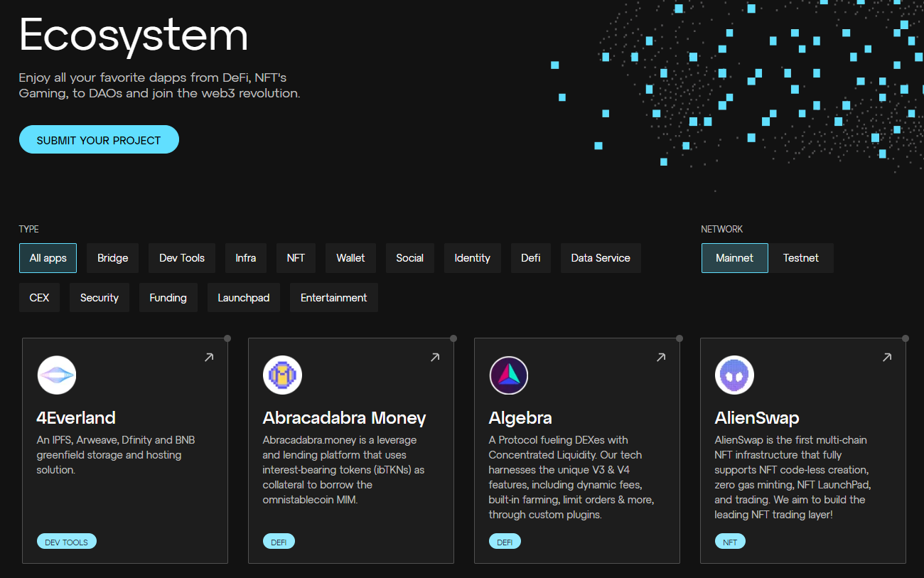
Task: Click the AlienSwap alien logo icon
Action: (x=734, y=375)
